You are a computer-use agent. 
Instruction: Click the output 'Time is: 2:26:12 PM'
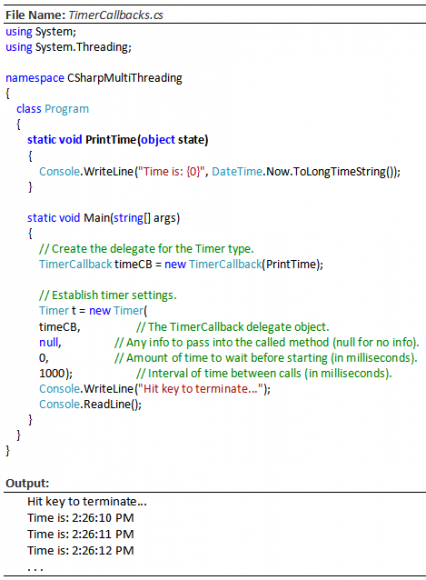(80, 551)
